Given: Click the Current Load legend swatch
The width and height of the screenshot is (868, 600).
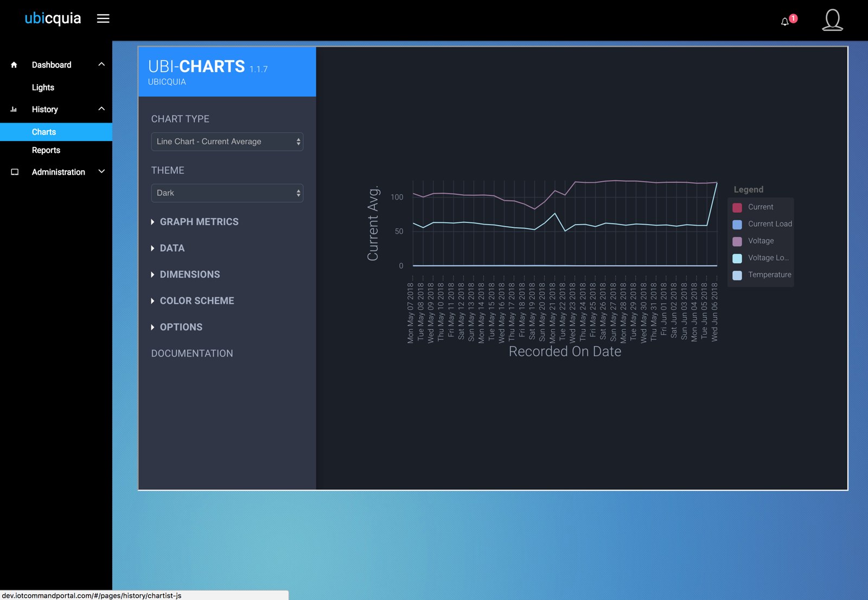Looking at the screenshot, I should point(737,225).
